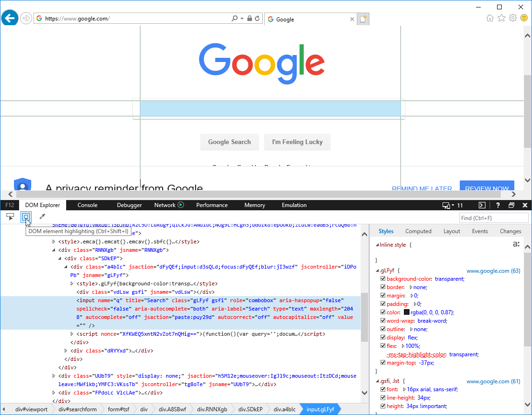This screenshot has width=532, height=415.
Task: Show the Computed styles tab
Action: pos(418,231)
